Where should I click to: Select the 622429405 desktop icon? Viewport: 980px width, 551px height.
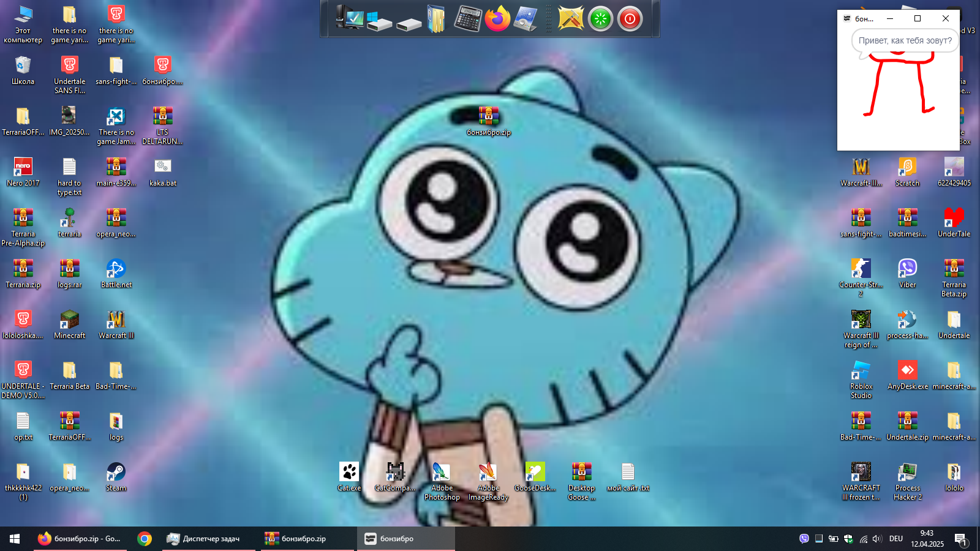[954, 172]
